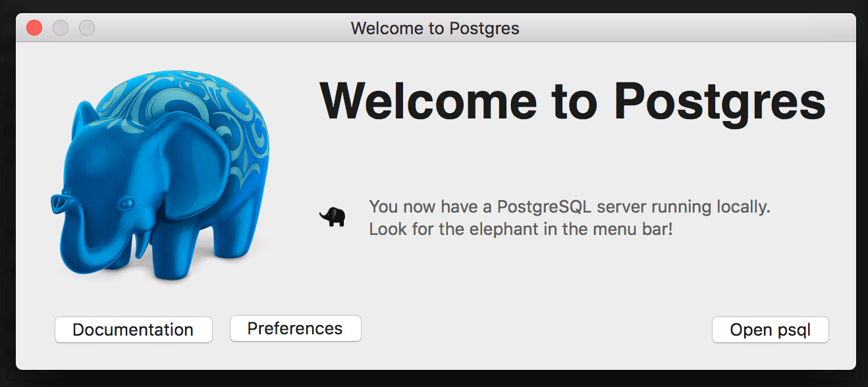Click the window title bar text
Viewport: 868px width, 387px height.
point(435,28)
